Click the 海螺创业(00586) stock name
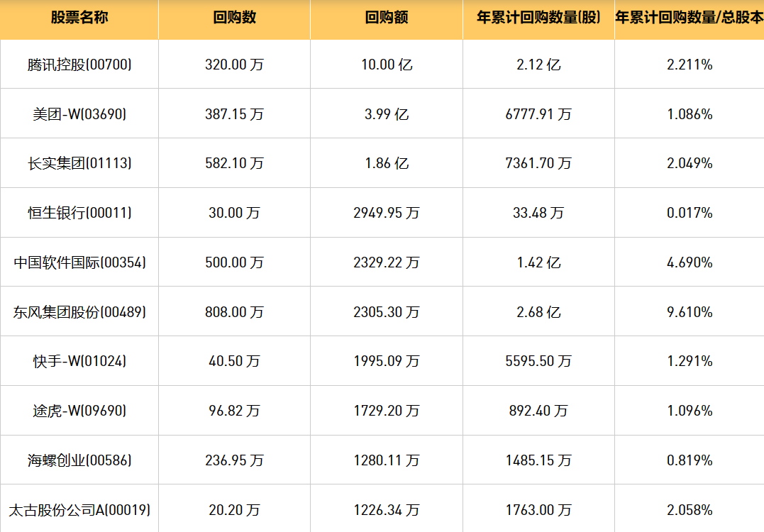This screenshot has height=532, width=764. [x=79, y=460]
